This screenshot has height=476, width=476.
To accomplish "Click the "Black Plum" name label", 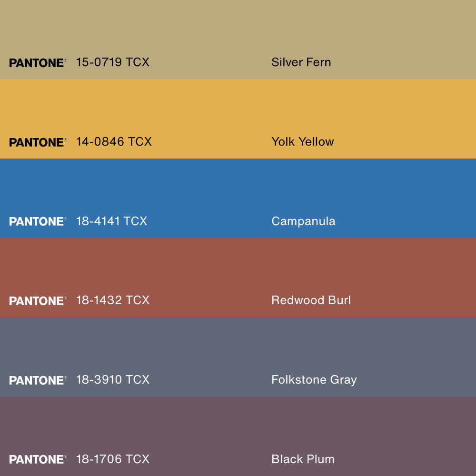I will (303, 459).
